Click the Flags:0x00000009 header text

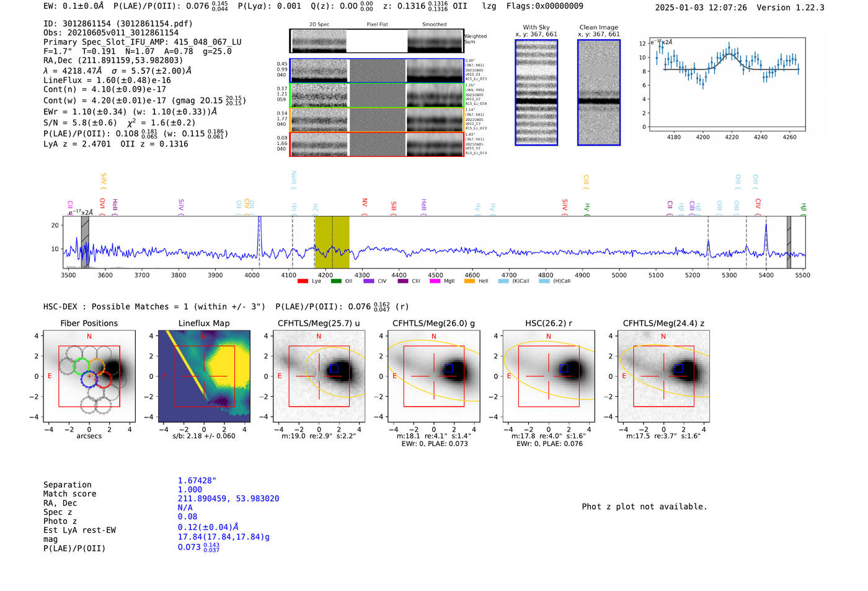pos(545,6)
